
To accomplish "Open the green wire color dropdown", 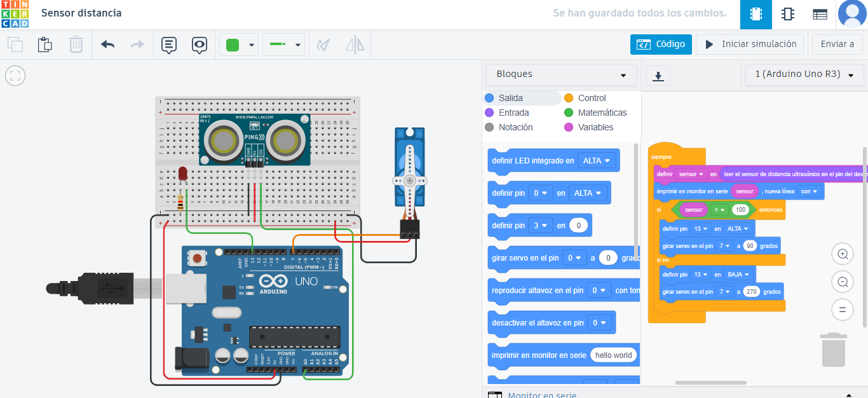I will 239,45.
